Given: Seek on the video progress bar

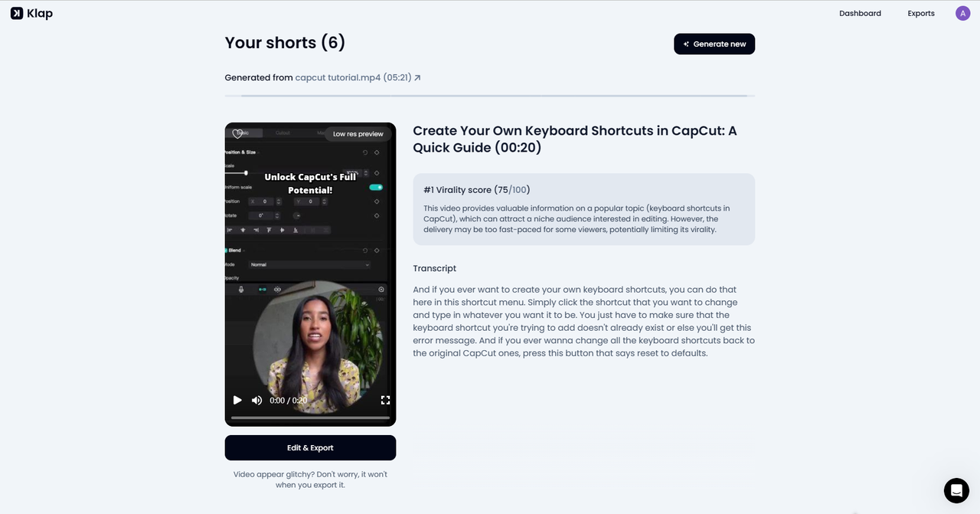Looking at the screenshot, I should (x=310, y=417).
